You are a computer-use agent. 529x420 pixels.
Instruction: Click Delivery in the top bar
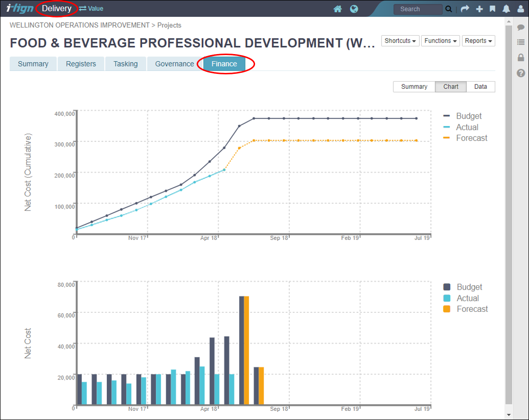[x=57, y=8]
